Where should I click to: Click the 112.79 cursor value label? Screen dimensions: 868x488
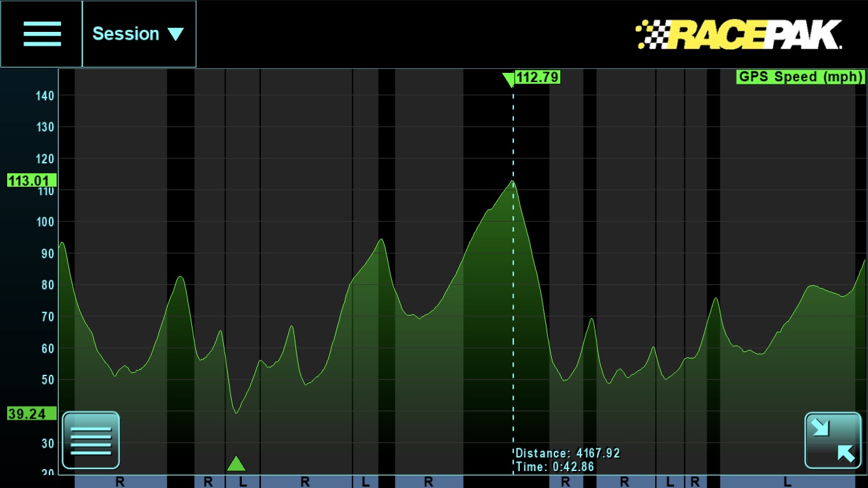(x=537, y=78)
